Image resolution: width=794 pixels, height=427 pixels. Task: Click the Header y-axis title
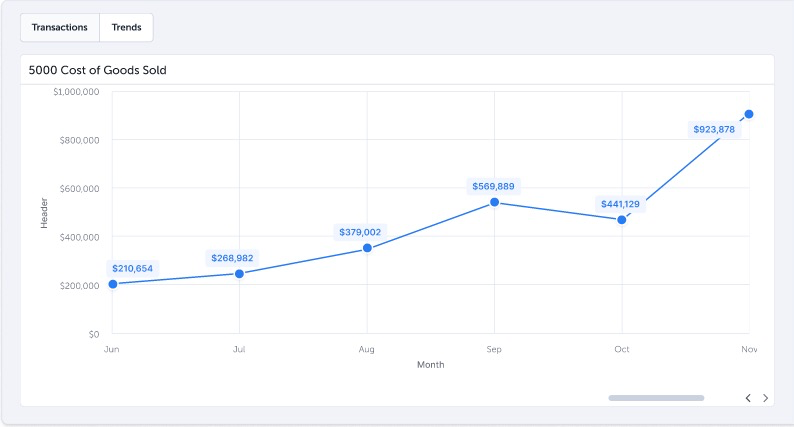point(44,212)
